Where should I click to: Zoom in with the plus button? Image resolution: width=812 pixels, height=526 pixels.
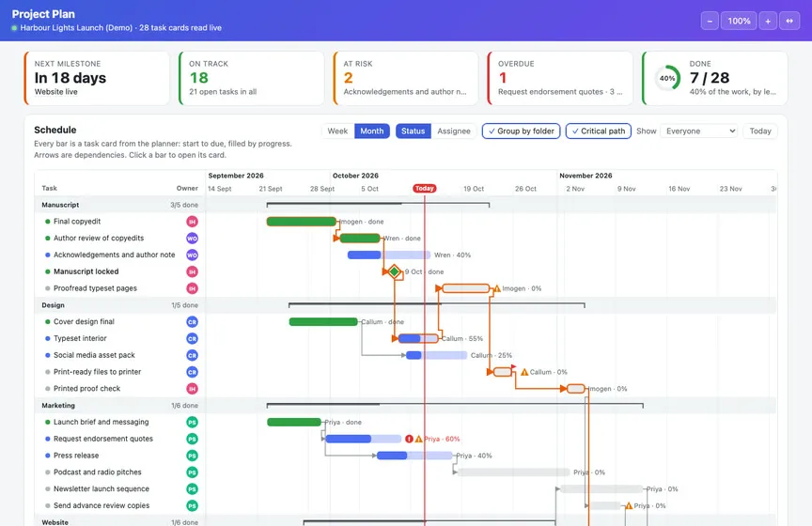click(x=768, y=21)
